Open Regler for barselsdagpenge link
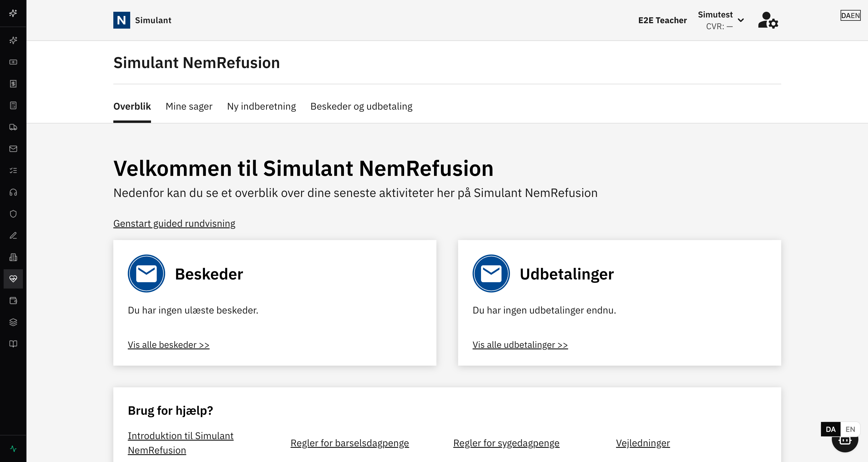The width and height of the screenshot is (868, 462). pyautogui.click(x=350, y=443)
